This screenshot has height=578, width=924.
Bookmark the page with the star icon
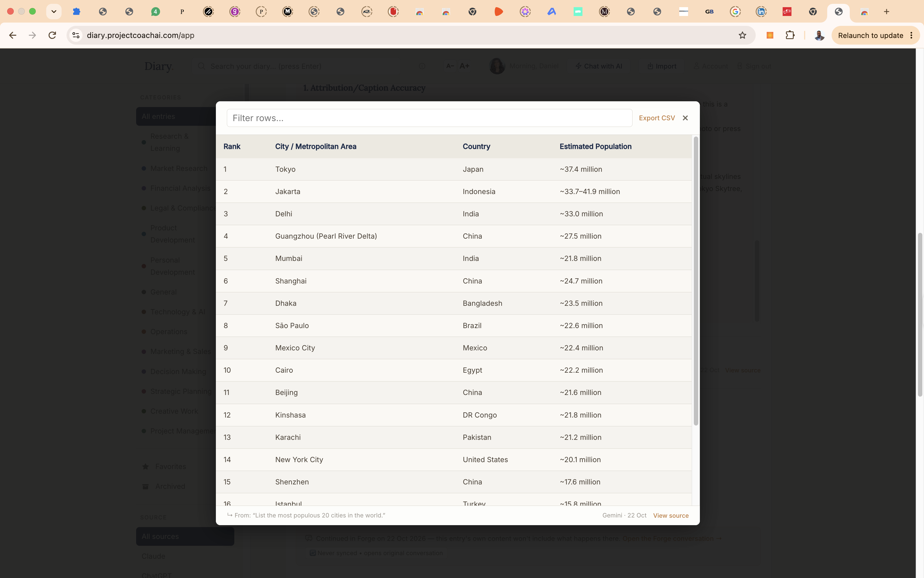click(742, 35)
